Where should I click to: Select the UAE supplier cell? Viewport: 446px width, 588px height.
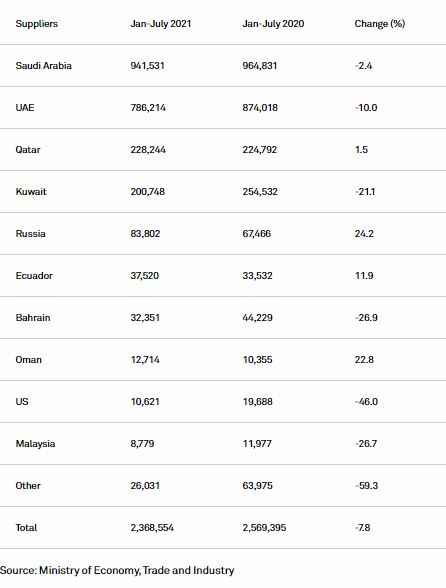[25, 108]
